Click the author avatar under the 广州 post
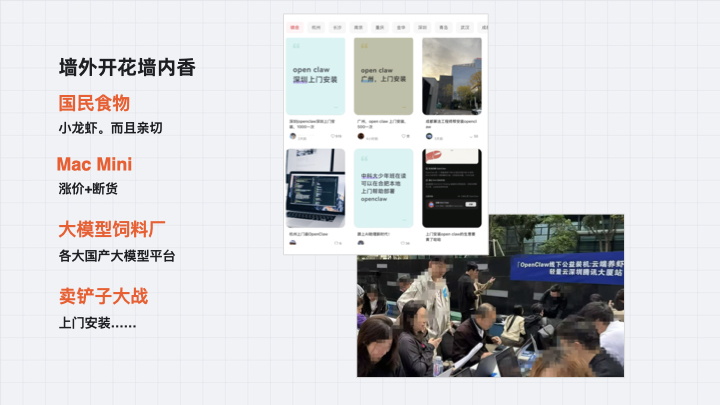 tap(360, 136)
